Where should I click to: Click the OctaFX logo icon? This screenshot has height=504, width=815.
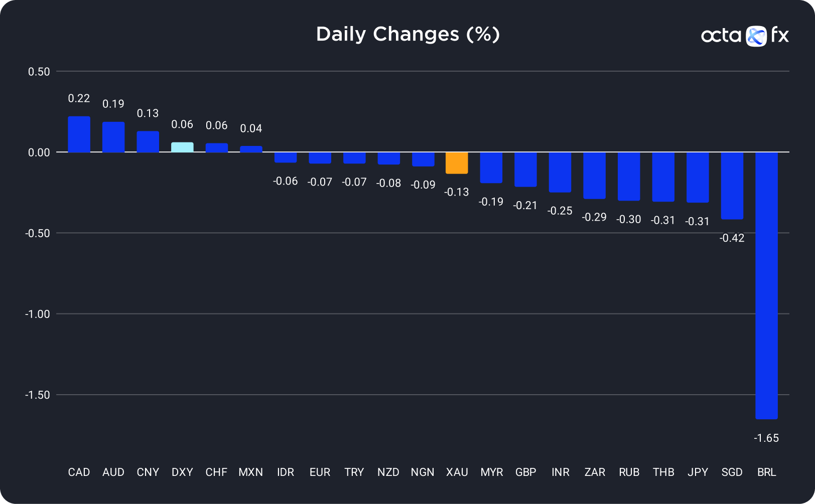(x=756, y=36)
